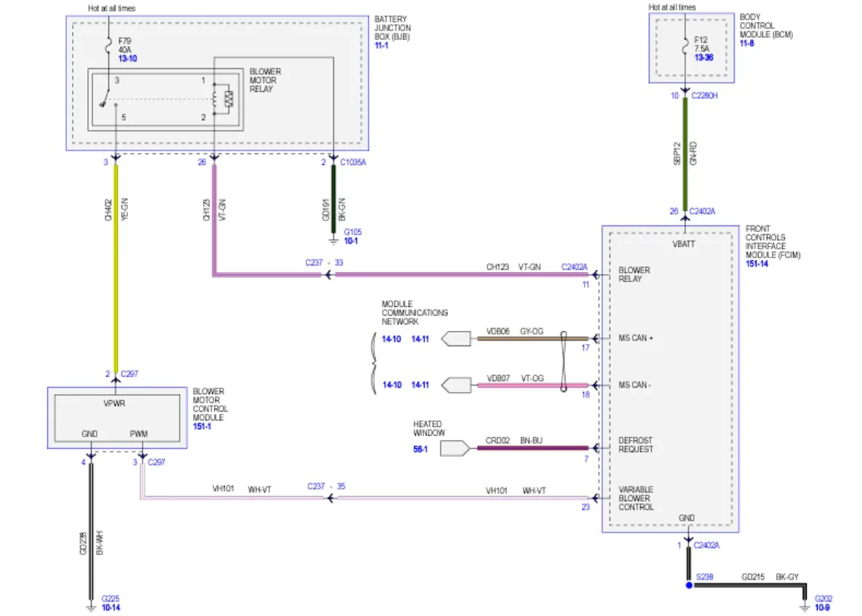This screenshot has height=616, width=862.
Task: Select the F12 fuse symbol
Action: (x=685, y=46)
